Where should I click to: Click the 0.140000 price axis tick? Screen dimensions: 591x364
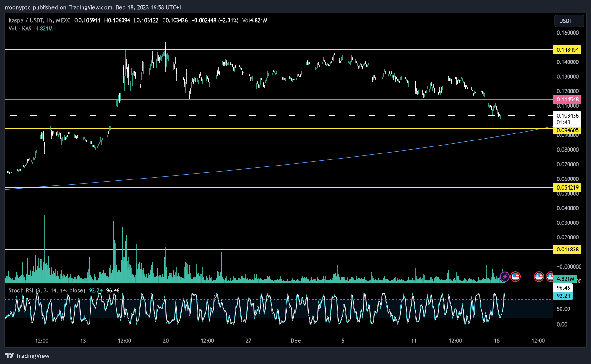[568, 62]
